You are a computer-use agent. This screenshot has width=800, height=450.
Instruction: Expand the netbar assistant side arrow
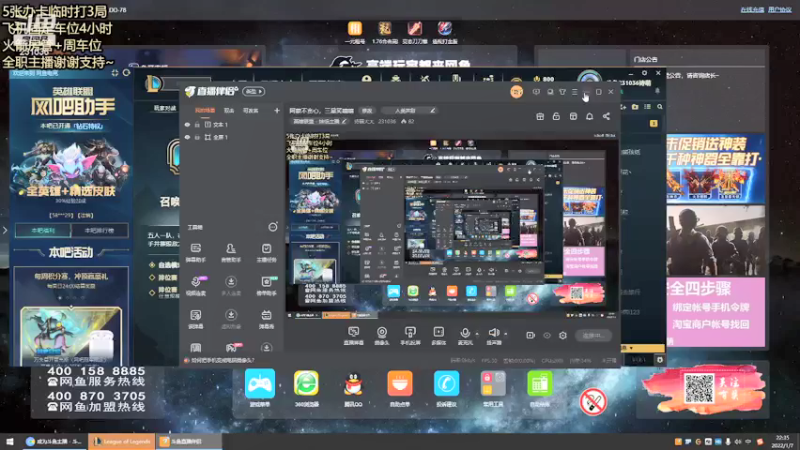tap(5, 231)
